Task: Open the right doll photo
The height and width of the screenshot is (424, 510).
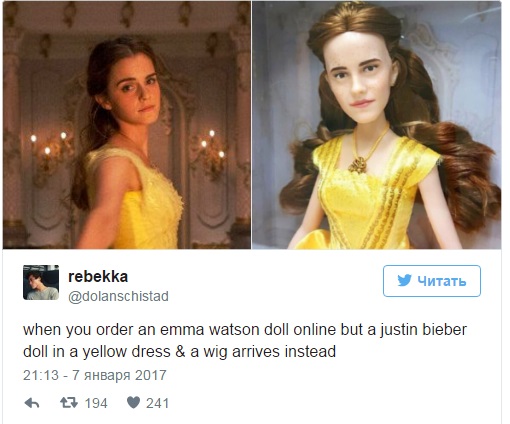Action: pyautogui.click(x=376, y=125)
